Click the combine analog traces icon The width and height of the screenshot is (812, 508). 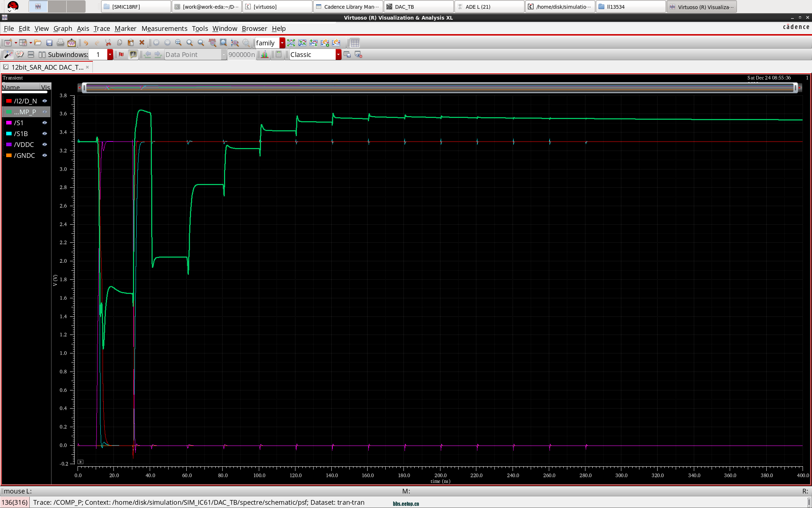pos(302,43)
